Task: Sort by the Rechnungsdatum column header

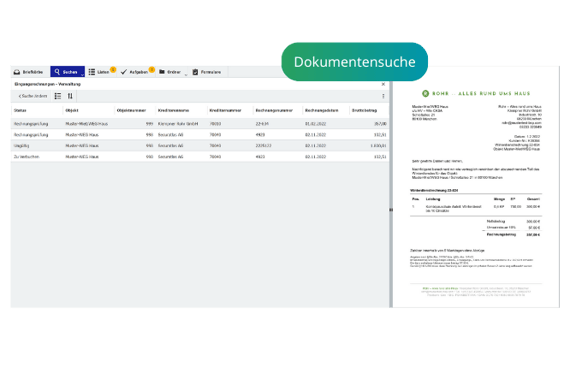Action: tap(322, 111)
